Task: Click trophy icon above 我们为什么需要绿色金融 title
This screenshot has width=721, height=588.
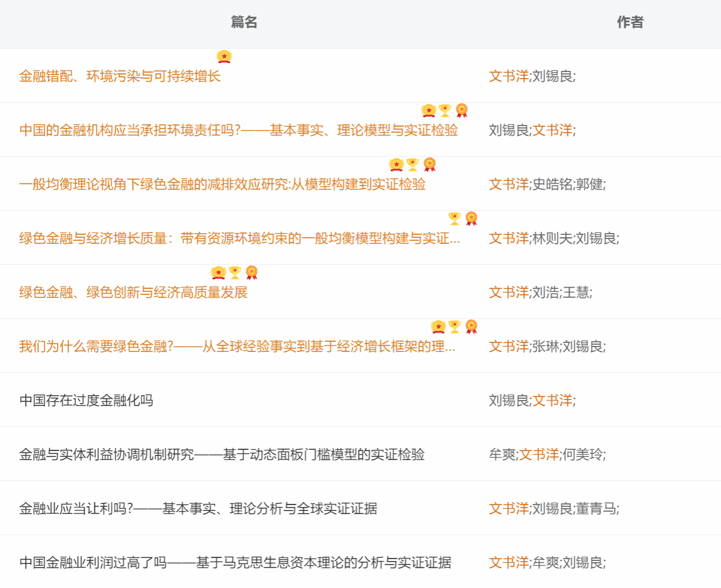Action: tap(454, 327)
